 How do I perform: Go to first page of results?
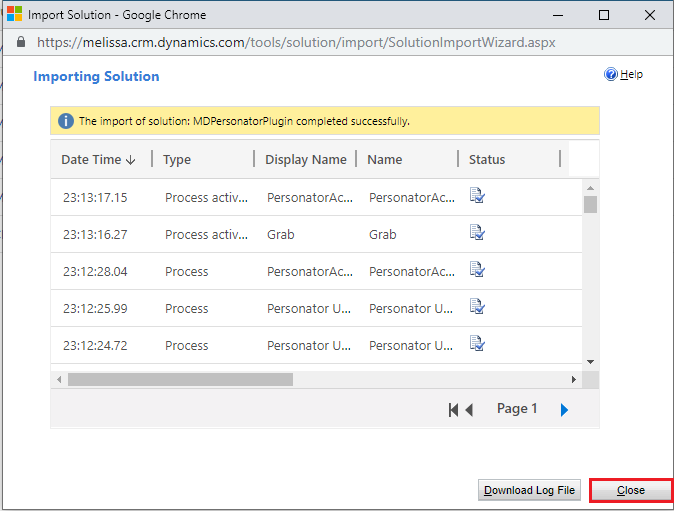(x=453, y=409)
